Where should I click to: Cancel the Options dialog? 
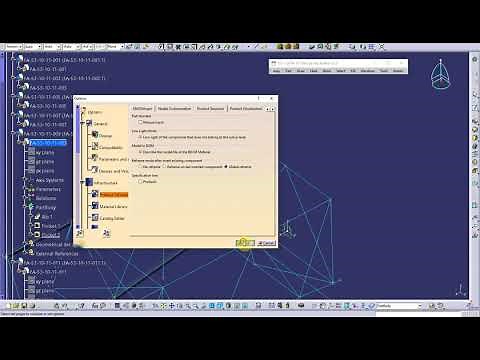point(267,243)
